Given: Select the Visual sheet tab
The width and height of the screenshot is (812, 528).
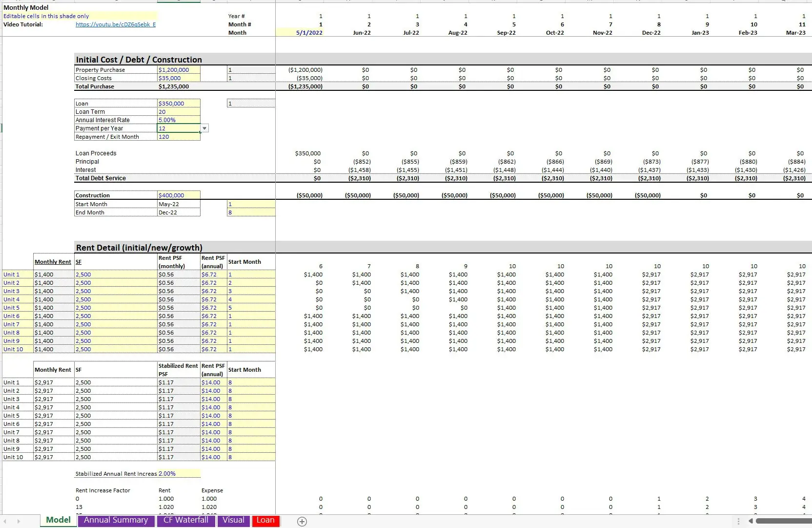Looking at the screenshot, I should click(x=233, y=520).
